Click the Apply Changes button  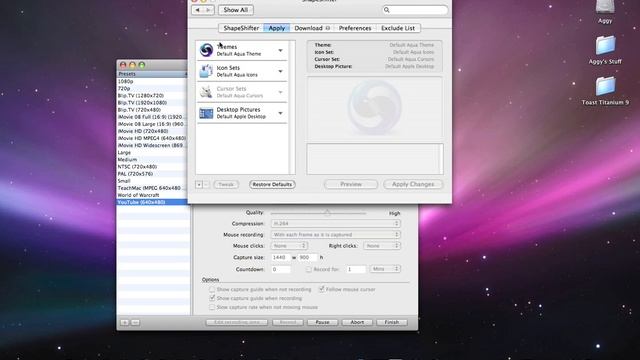coord(413,184)
